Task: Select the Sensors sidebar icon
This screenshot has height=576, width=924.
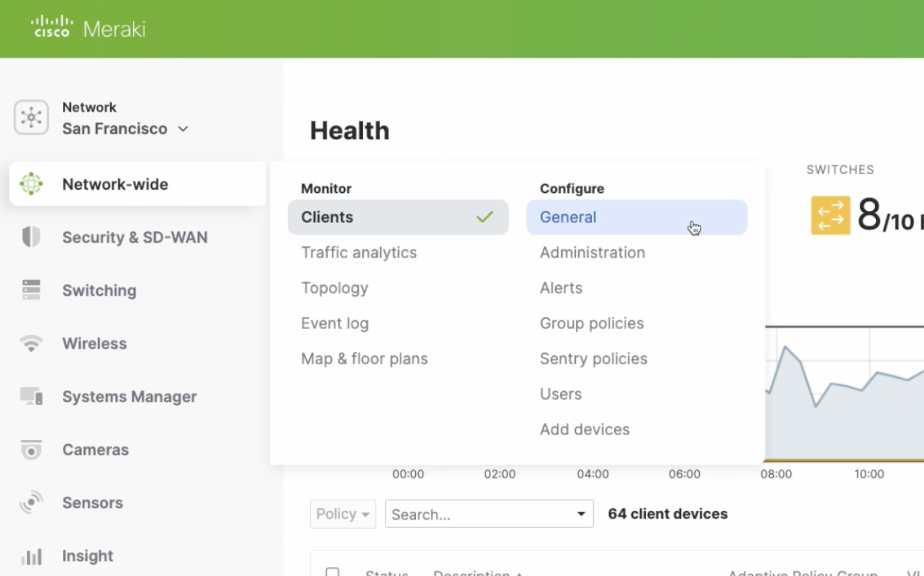Action: pyautogui.click(x=31, y=502)
